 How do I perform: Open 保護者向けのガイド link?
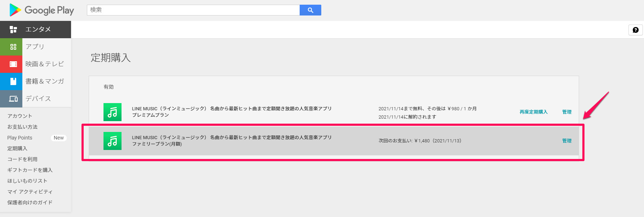point(30,203)
